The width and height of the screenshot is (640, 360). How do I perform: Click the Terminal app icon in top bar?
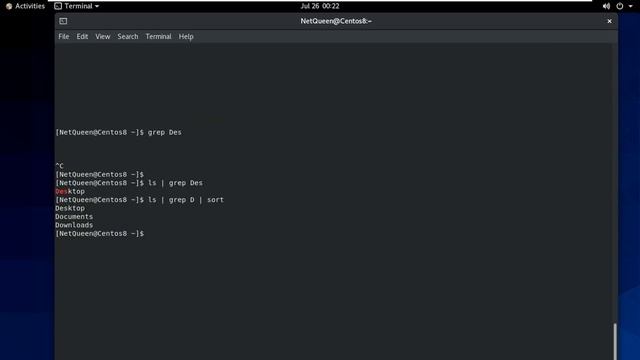(58, 6)
